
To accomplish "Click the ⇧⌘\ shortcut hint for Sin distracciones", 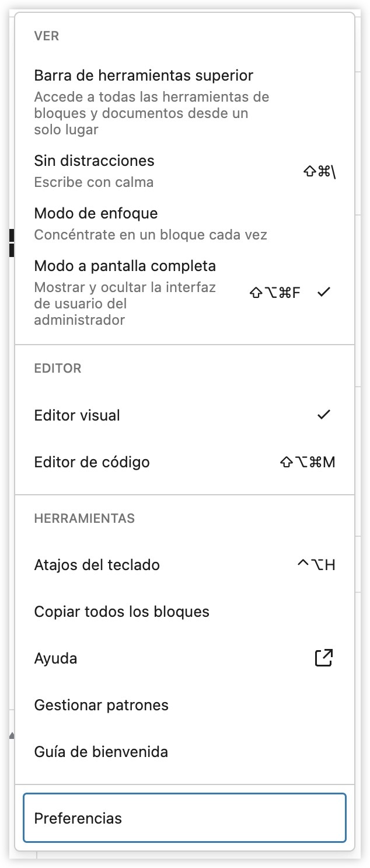I will click(320, 172).
